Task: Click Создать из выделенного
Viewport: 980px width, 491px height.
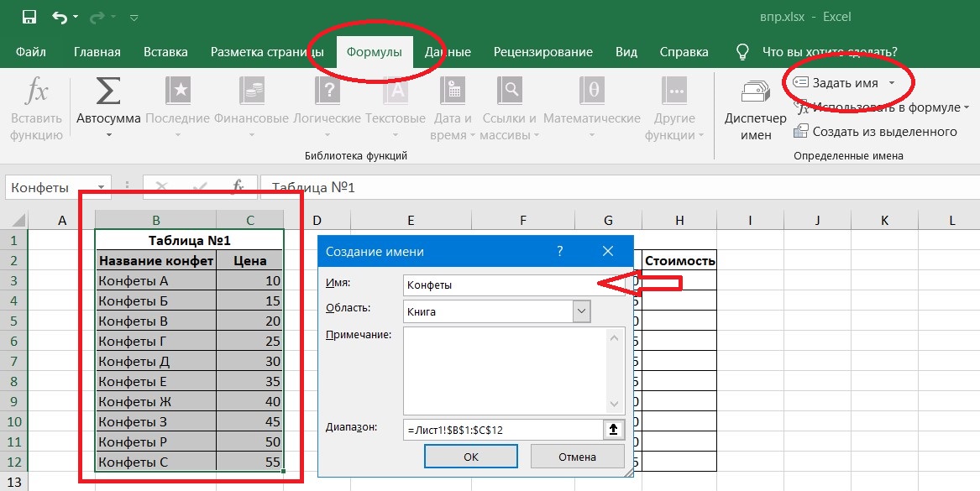Action: [x=875, y=132]
